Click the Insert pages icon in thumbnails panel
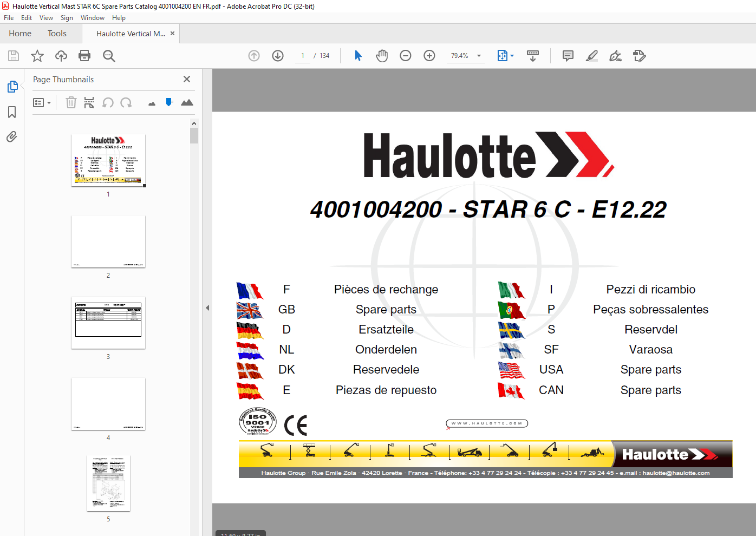The width and height of the screenshot is (756, 536). coord(89,102)
